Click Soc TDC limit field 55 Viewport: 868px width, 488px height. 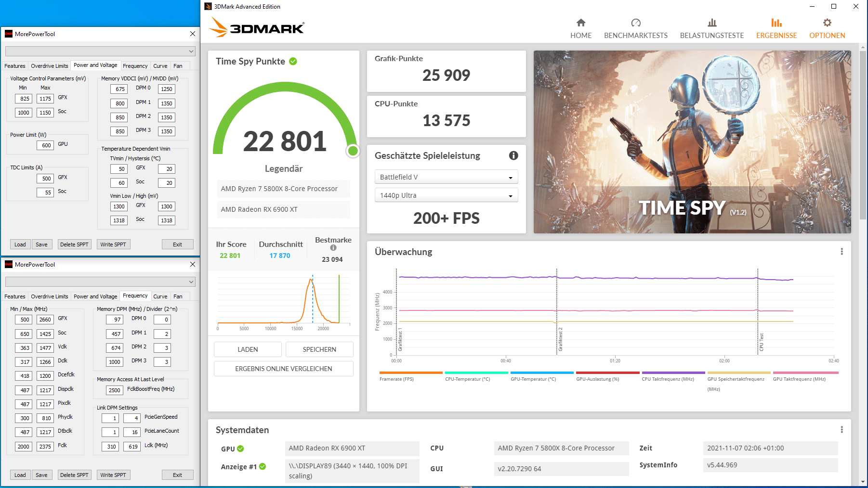click(x=45, y=193)
